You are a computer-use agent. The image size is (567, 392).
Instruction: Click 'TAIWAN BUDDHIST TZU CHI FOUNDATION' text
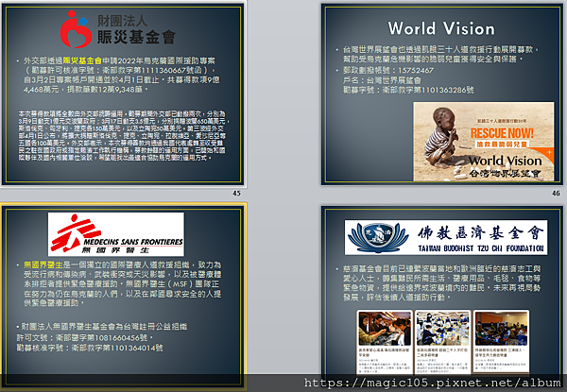point(481,248)
